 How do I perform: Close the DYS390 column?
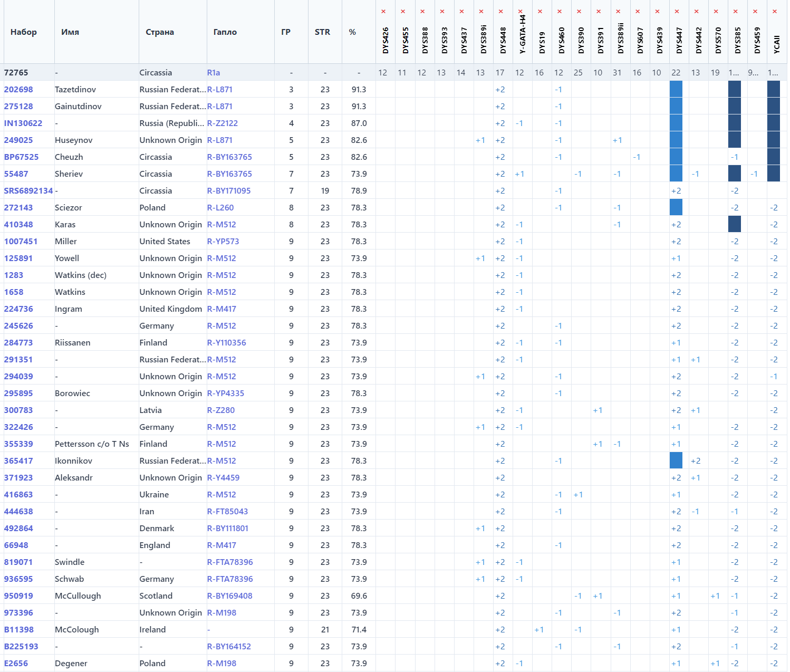[x=579, y=12]
